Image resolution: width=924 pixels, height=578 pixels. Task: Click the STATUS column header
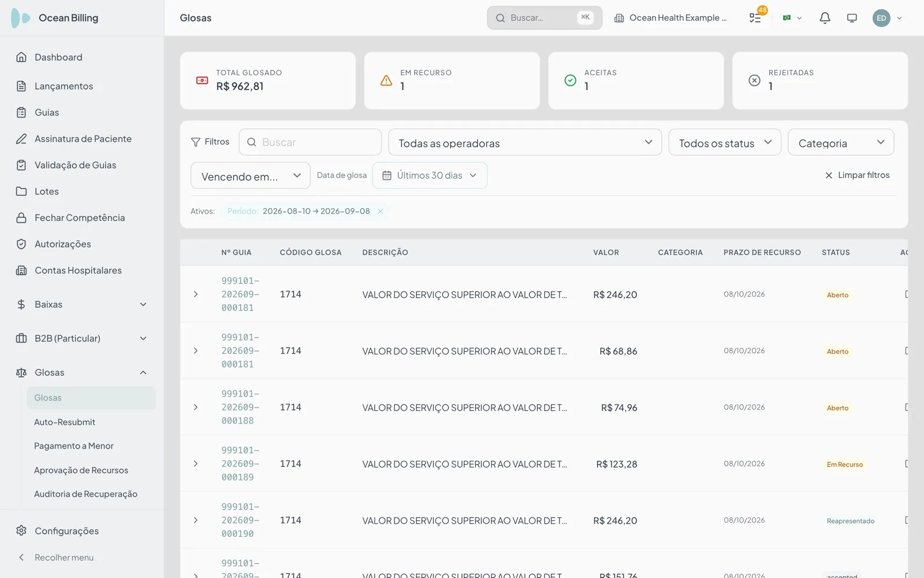click(x=836, y=253)
